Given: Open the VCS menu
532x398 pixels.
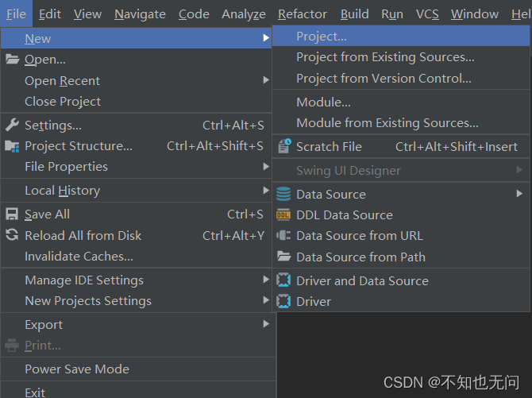Looking at the screenshot, I should pos(426,14).
